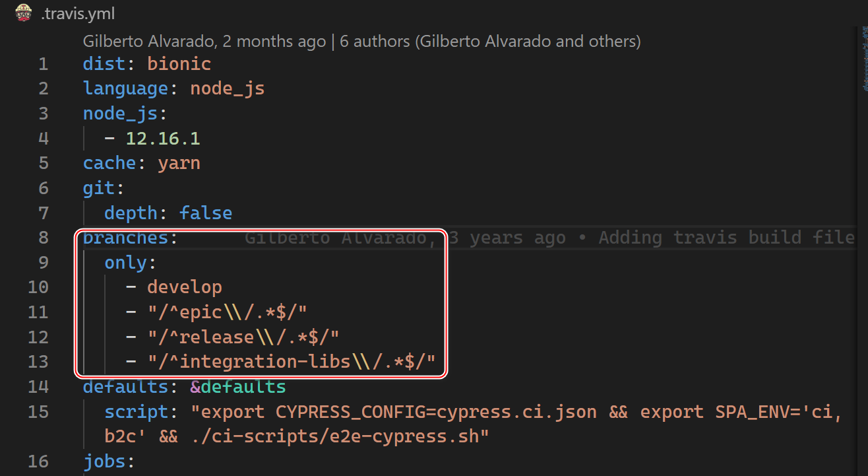This screenshot has width=868, height=476.
Task: Click line number 8 in the gutter
Action: click(x=43, y=238)
